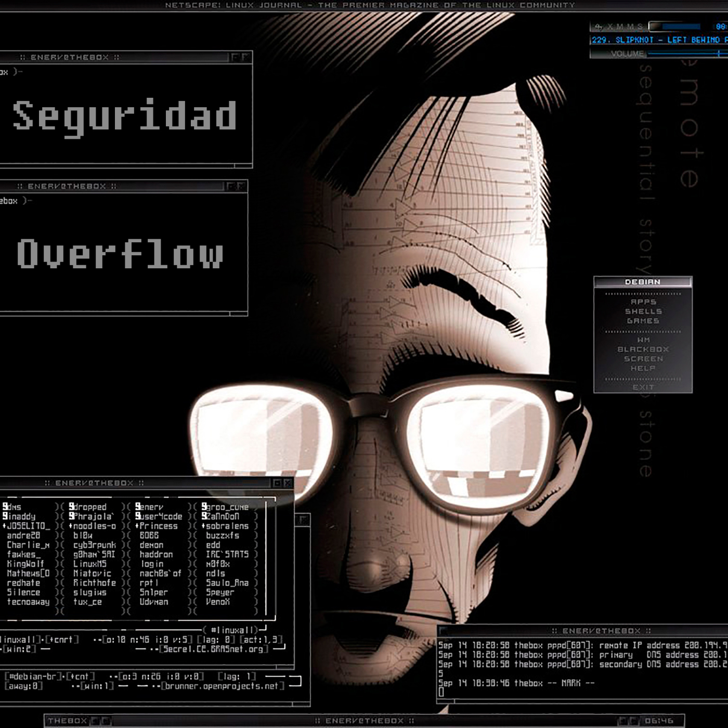Screen dimensions: 728x728
Task: Select nick Phrajola` in the IRC list
Action: [x=93, y=516]
